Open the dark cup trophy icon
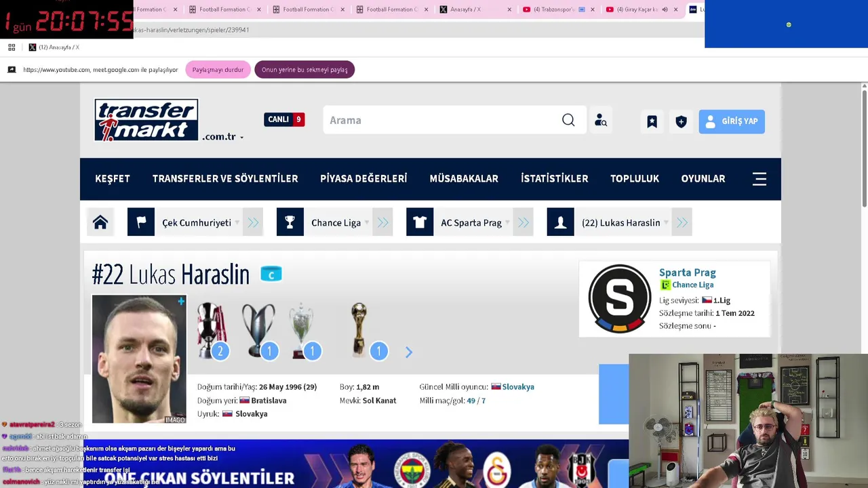868x488 pixels. pos(258,330)
